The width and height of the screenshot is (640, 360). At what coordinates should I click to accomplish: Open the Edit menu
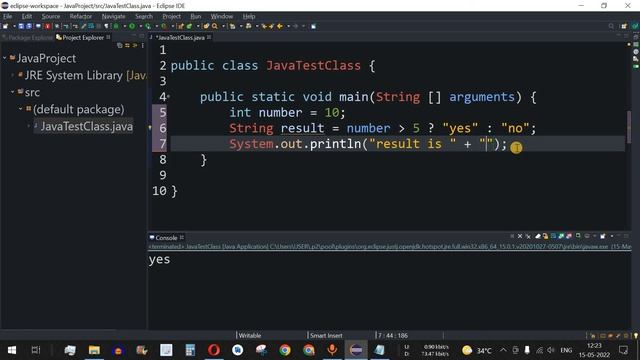[x=27, y=16]
